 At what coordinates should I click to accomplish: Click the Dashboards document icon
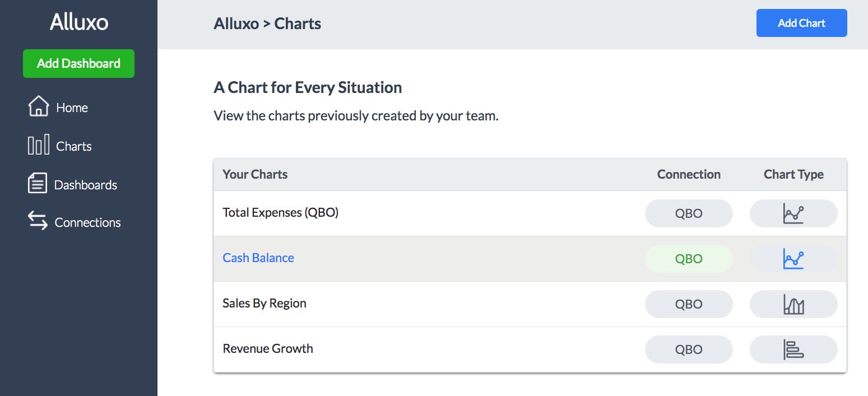coord(37,184)
